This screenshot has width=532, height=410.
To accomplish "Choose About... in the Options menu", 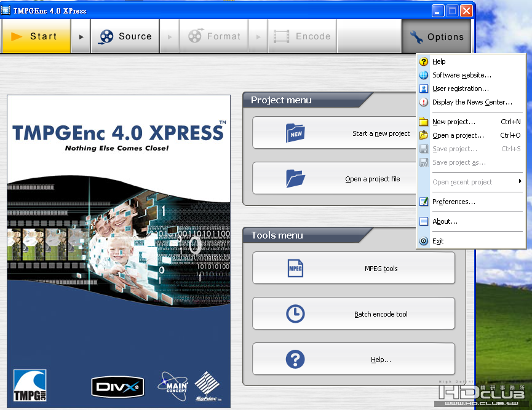I will pos(445,221).
